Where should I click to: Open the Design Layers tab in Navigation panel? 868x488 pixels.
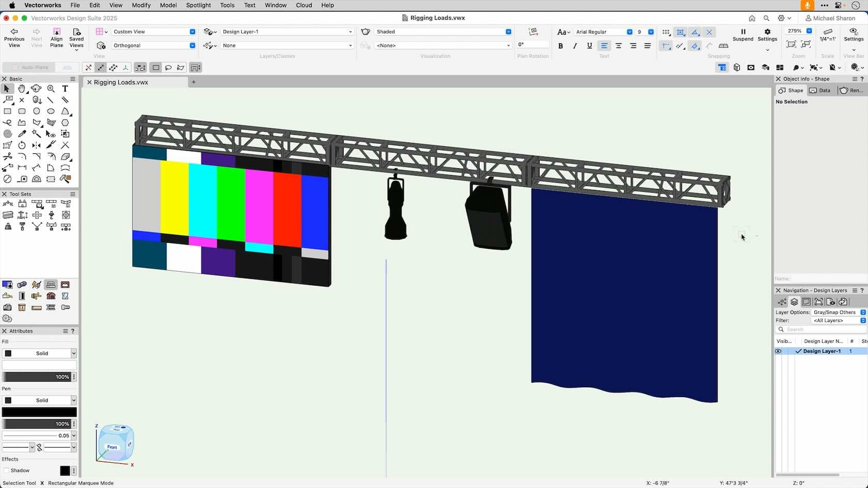click(x=794, y=302)
